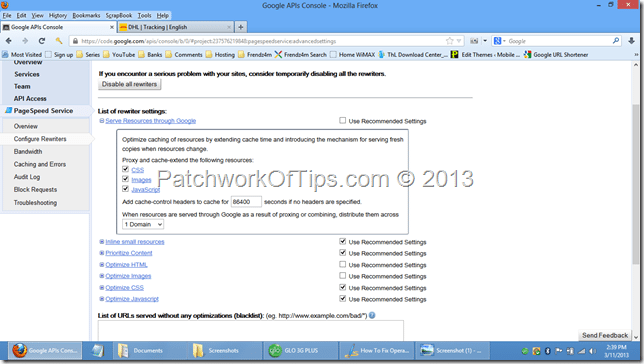This screenshot has width=644, height=364.
Task: Open the 1 Domain dropdown
Action: pos(143,224)
